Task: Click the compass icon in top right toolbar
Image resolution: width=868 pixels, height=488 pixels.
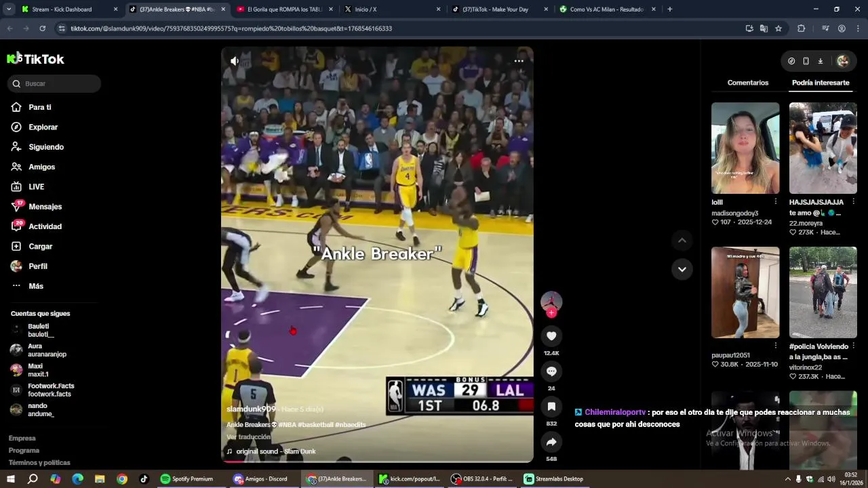Action: (791, 61)
